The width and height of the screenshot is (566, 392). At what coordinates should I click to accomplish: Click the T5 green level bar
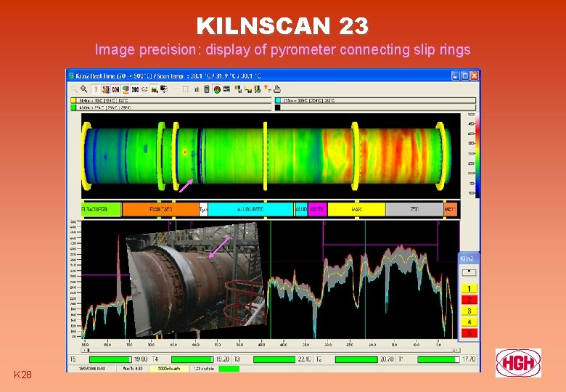click(x=110, y=359)
